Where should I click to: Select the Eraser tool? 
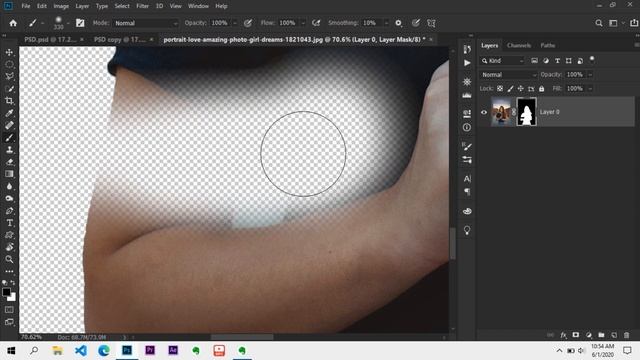pyautogui.click(x=9, y=162)
